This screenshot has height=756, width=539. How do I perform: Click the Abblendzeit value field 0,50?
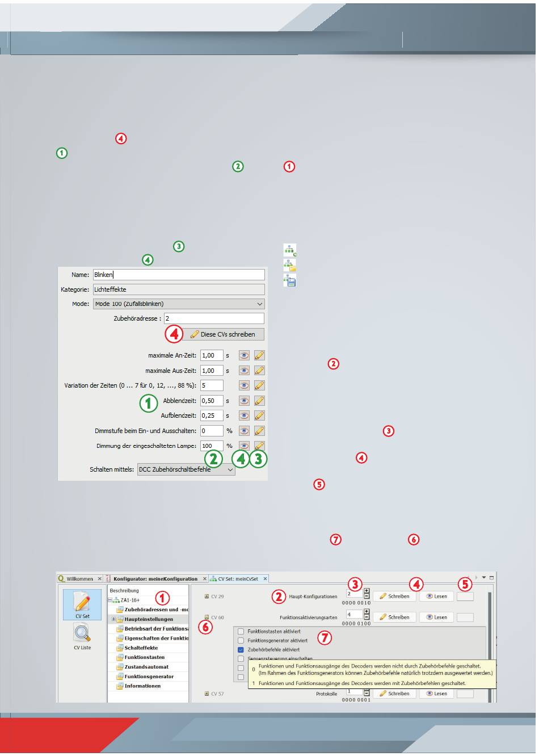coord(212,401)
